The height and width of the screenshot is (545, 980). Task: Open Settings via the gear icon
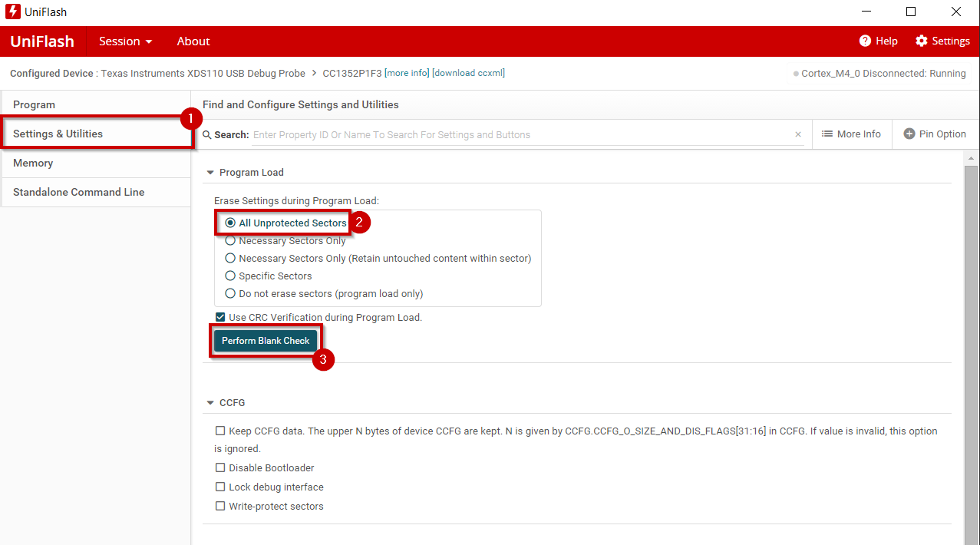tap(922, 41)
